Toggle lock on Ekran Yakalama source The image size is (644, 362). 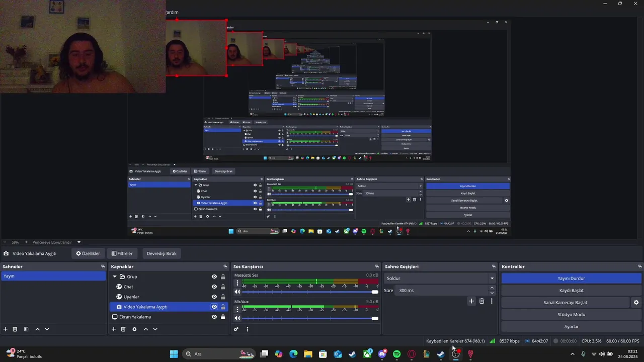pyautogui.click(x=223, y=317)
